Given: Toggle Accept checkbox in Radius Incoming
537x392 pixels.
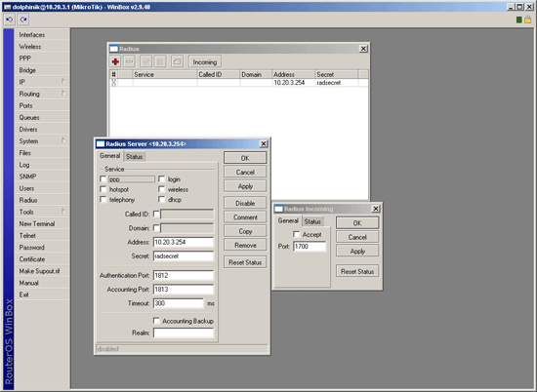Looking at the screenshot, I should coord(297,234).
